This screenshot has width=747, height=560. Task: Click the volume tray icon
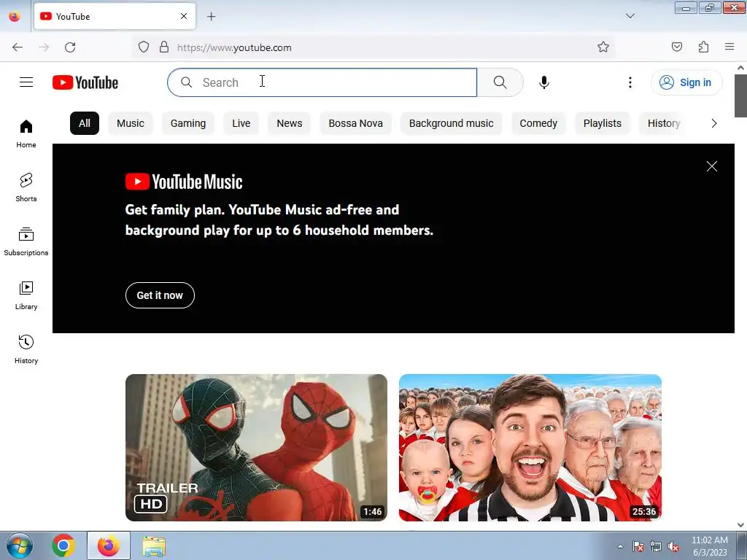point(673,546)
